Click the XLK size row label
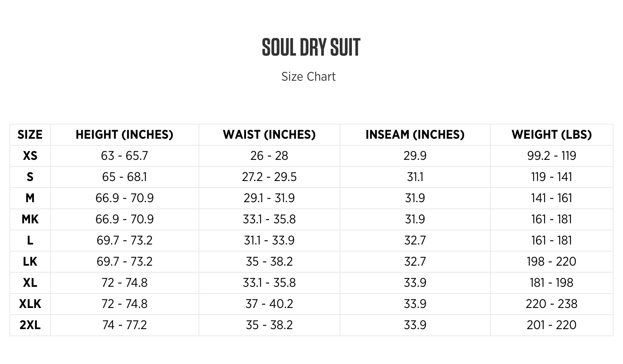The image size is (623, 364). (x=30, y=304)
